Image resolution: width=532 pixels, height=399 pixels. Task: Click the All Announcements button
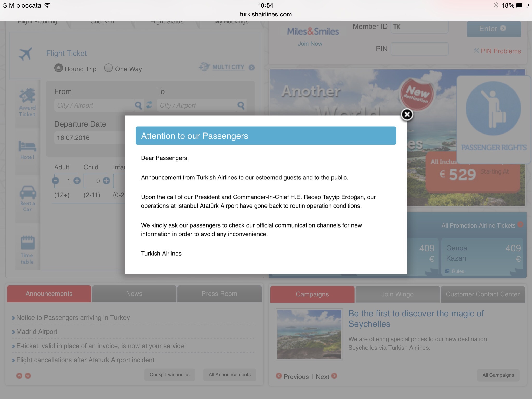click(x=230, y=375)
